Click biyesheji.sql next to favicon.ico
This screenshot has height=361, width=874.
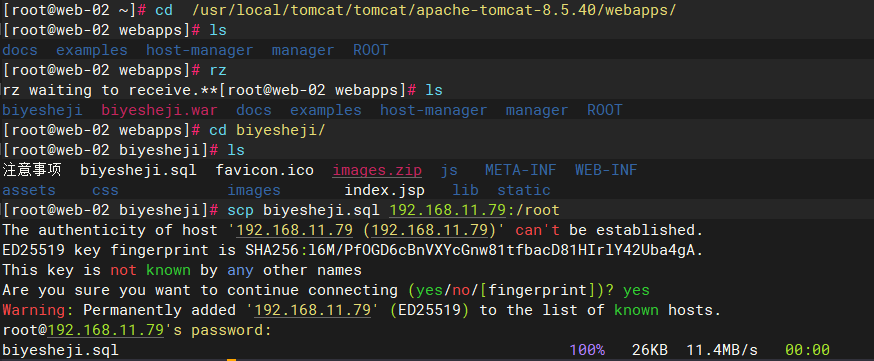[x=138, y=170]
